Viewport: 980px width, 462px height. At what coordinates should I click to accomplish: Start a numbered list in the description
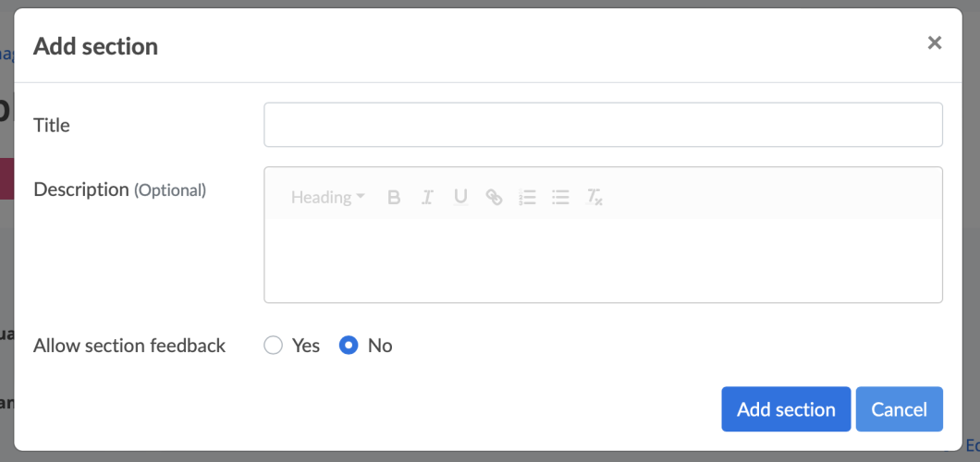527,197
